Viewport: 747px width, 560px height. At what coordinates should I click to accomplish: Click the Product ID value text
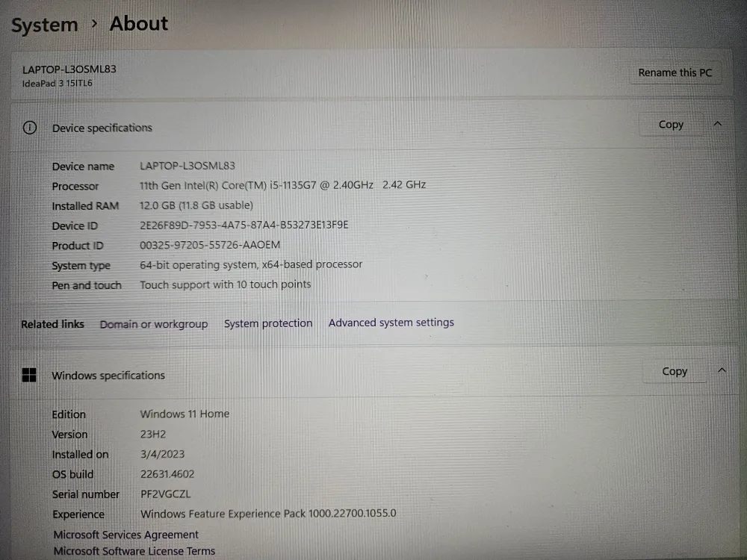pos(210,245)
